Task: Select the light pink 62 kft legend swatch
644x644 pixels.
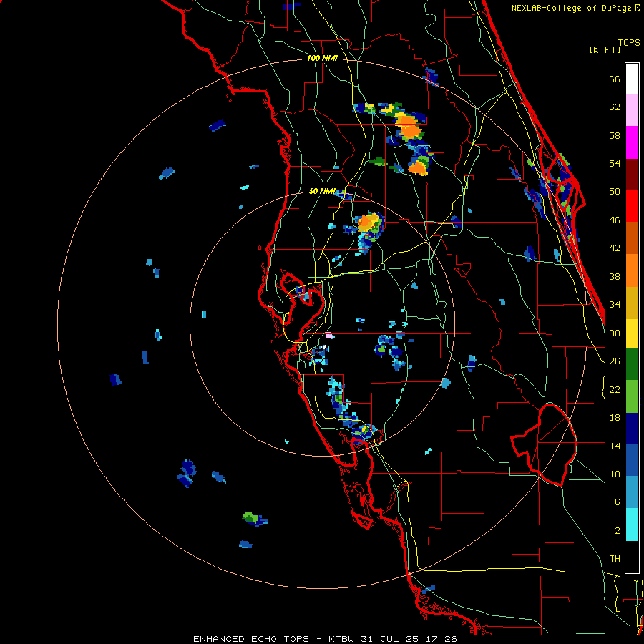Action: point(632,109)
